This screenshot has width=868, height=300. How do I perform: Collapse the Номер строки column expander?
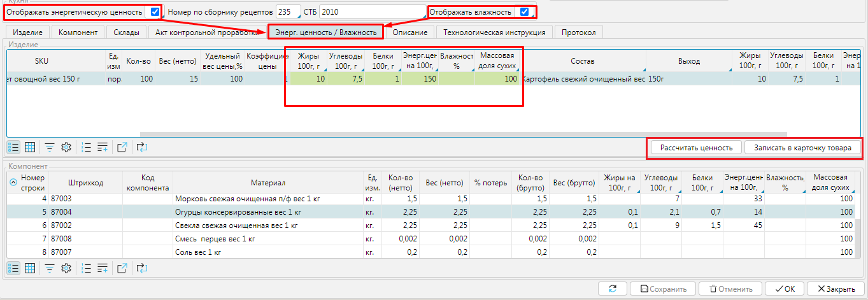tap(13, 182)
